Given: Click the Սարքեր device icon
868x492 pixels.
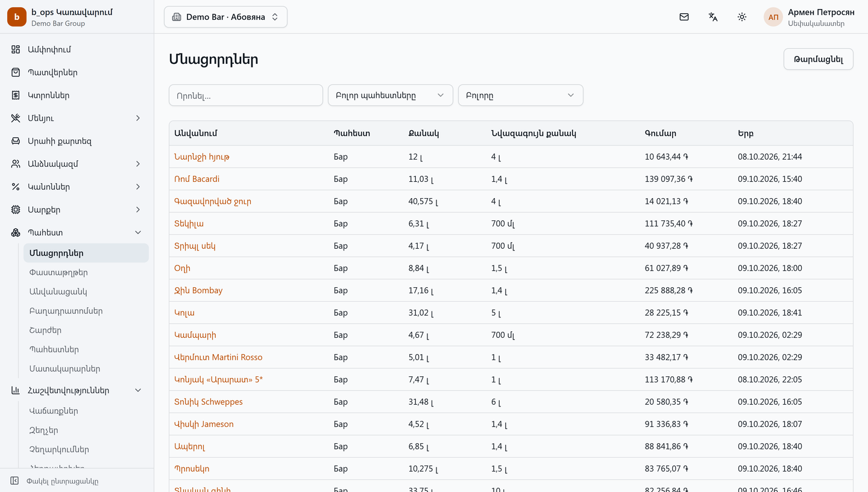Looking at the screenshot, I should point(16,210).
